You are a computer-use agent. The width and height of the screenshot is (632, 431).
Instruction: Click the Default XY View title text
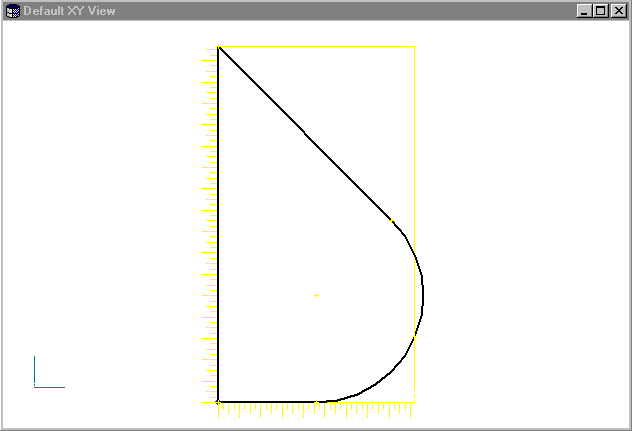click(69, 11)
